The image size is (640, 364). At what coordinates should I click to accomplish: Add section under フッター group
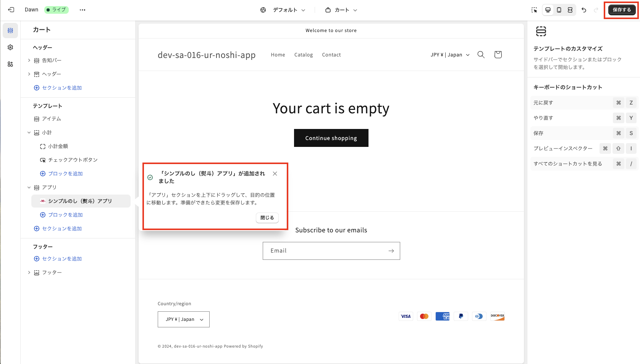tap(58, 259)
